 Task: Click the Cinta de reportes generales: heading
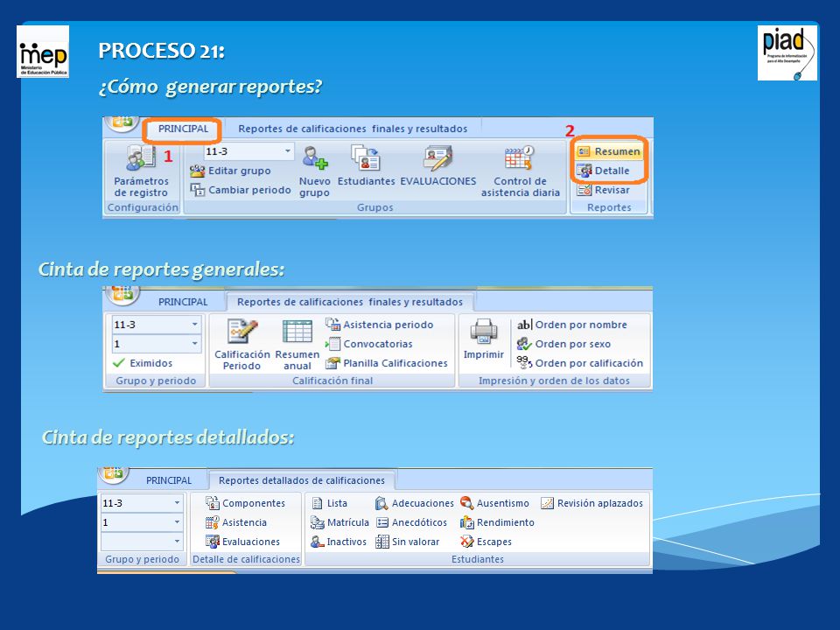[x=161, y=269]
